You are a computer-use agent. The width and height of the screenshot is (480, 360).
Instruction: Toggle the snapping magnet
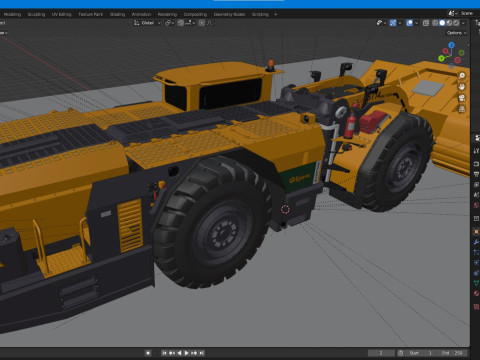181,23
